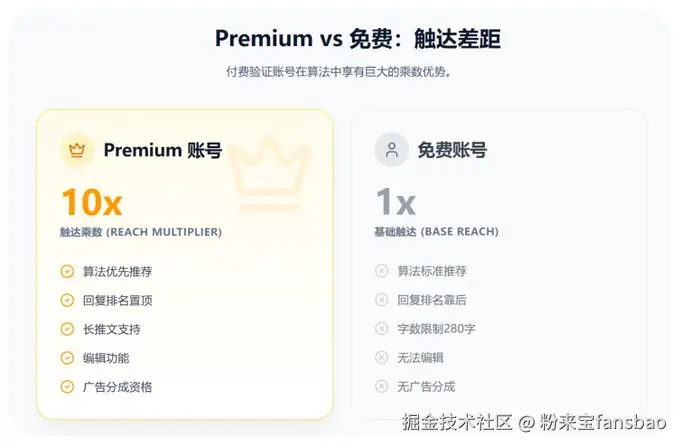
Task: Click the cross icon next to 回复排名靠后
Action: [381, 300]
